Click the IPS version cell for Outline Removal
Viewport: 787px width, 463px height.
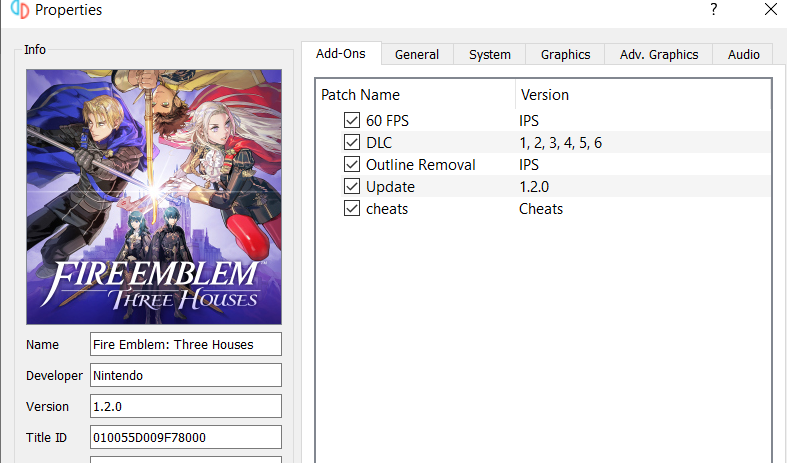(x=529, y=165)
